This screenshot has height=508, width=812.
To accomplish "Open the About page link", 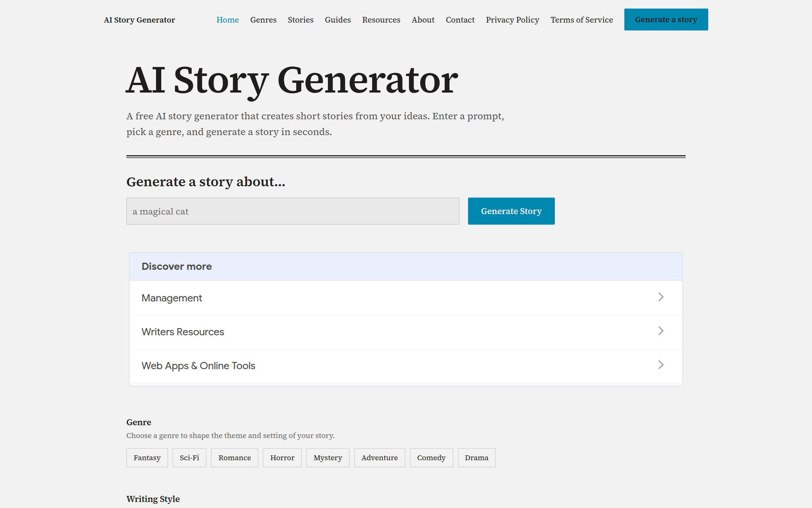I will 423,20.
